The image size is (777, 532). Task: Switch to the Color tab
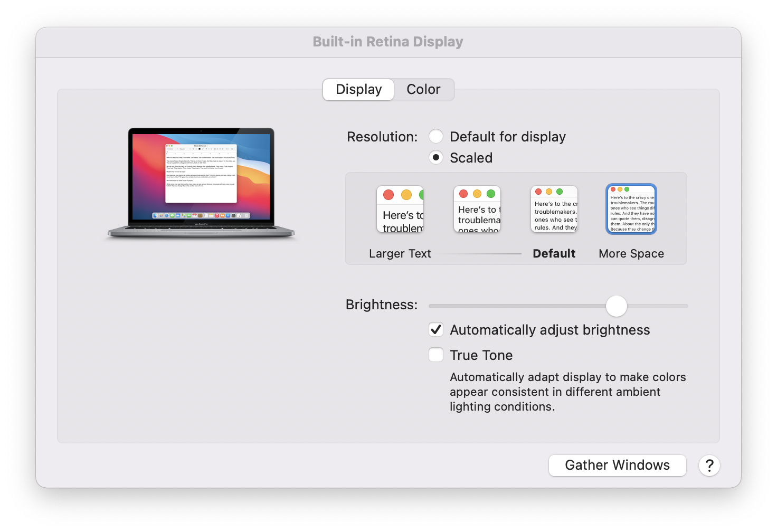tap(424, 90)
